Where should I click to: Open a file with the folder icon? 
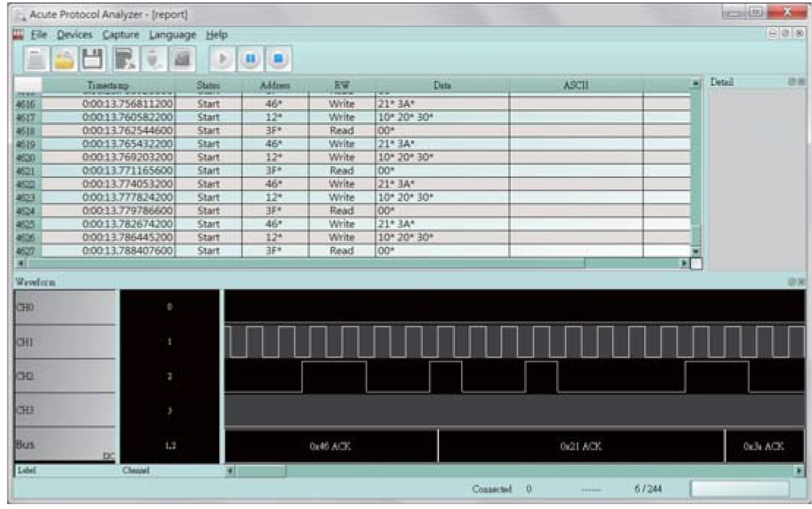[x=64, y=59]
